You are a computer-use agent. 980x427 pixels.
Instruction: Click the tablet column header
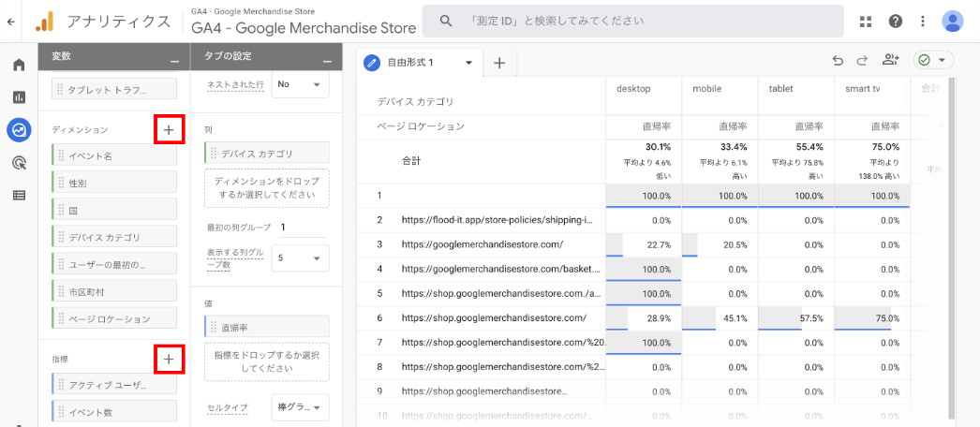[780, 89]
